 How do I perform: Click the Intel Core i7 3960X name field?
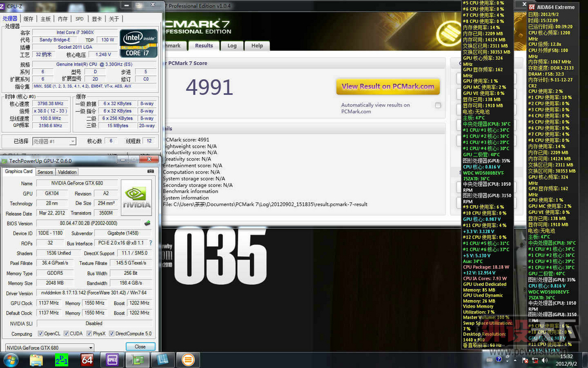tap(75, 32)
